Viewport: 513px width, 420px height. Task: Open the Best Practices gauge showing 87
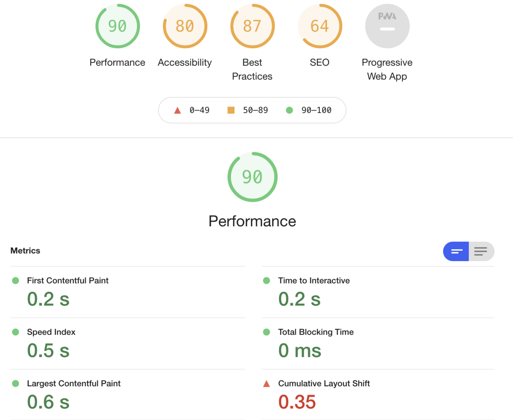point(252,26)
